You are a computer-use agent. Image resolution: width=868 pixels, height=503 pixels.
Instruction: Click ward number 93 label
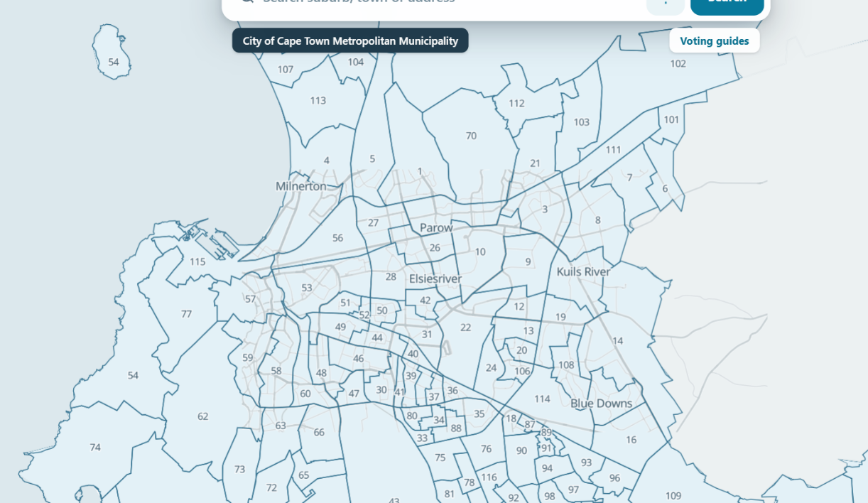586,463
